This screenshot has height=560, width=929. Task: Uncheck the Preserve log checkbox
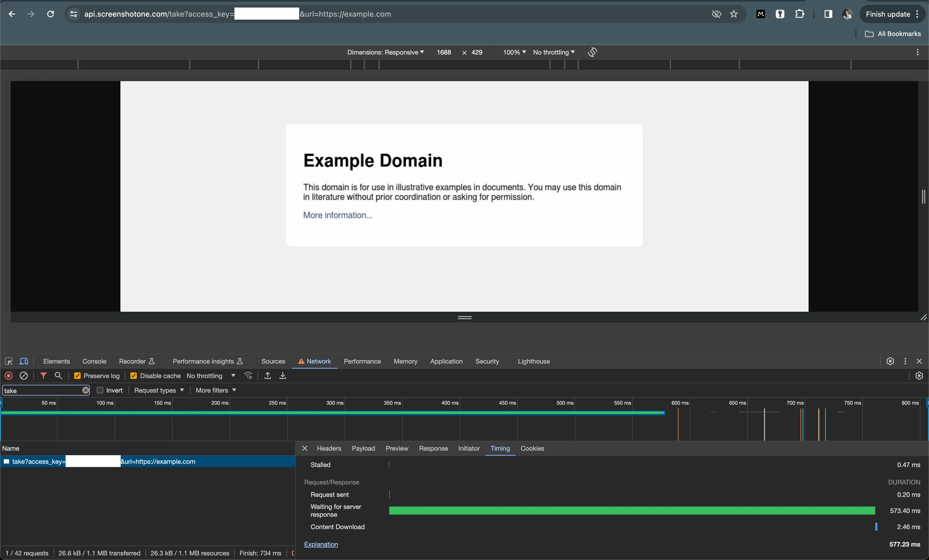[x=77, y=376]
